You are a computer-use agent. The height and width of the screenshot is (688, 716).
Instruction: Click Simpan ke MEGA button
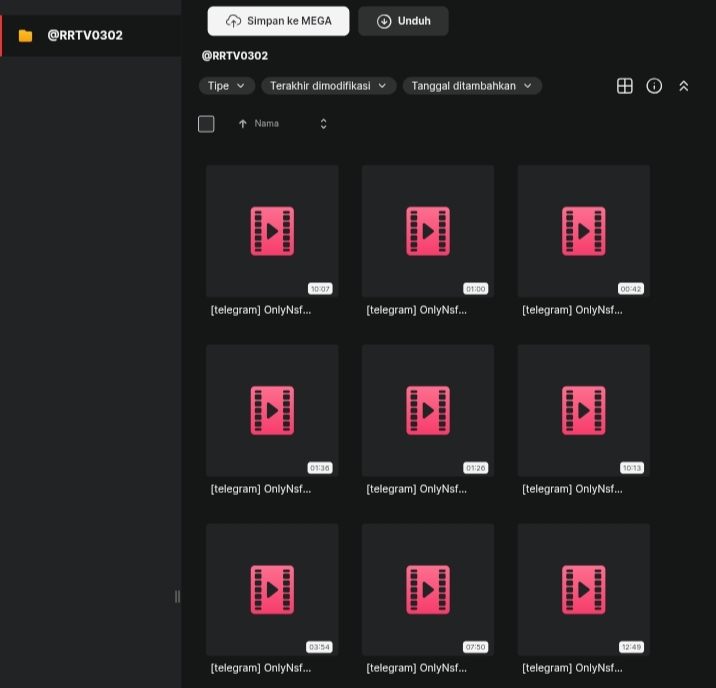[x=278, y=21]
